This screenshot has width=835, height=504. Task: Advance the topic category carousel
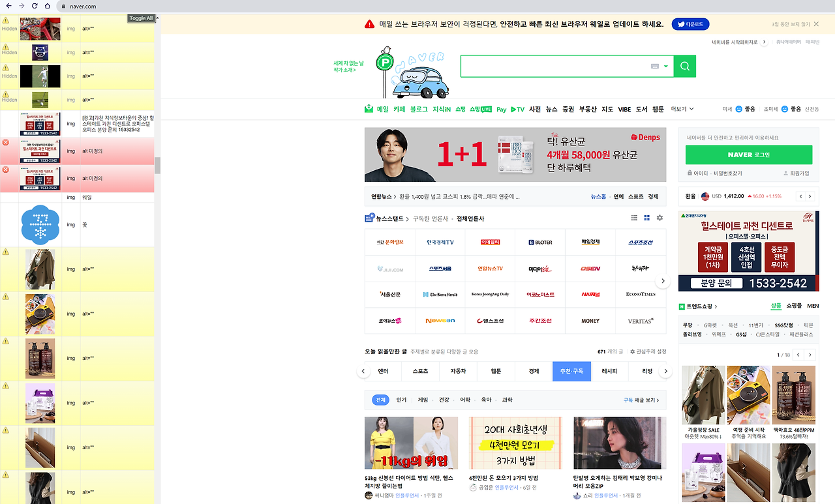665,371
